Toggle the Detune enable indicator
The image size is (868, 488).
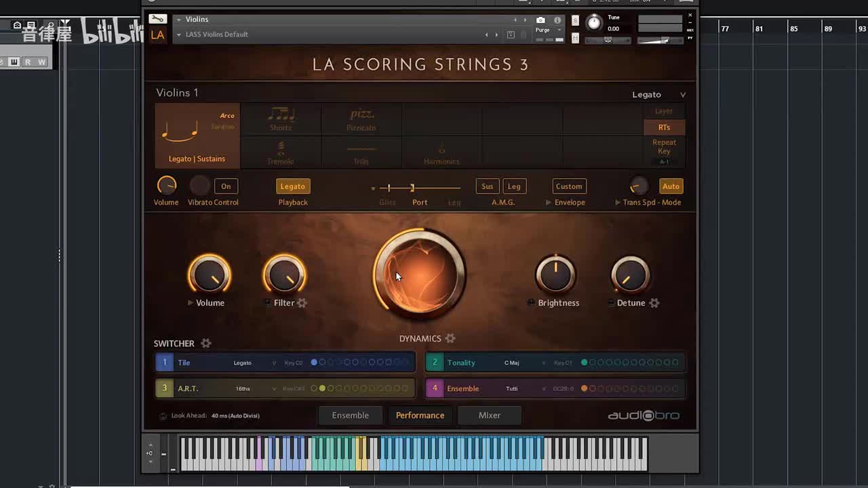611,303
